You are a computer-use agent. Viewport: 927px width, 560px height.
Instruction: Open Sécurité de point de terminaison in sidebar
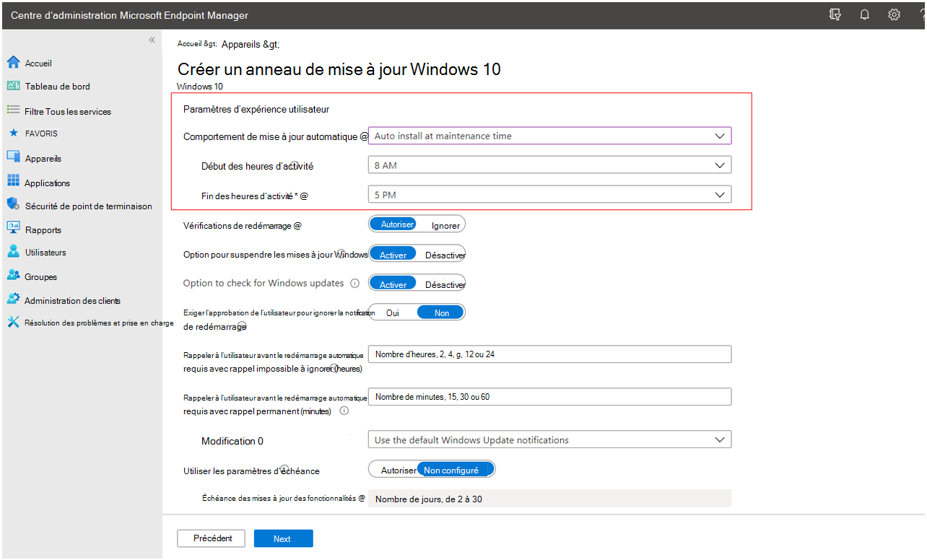click(88, 206)
